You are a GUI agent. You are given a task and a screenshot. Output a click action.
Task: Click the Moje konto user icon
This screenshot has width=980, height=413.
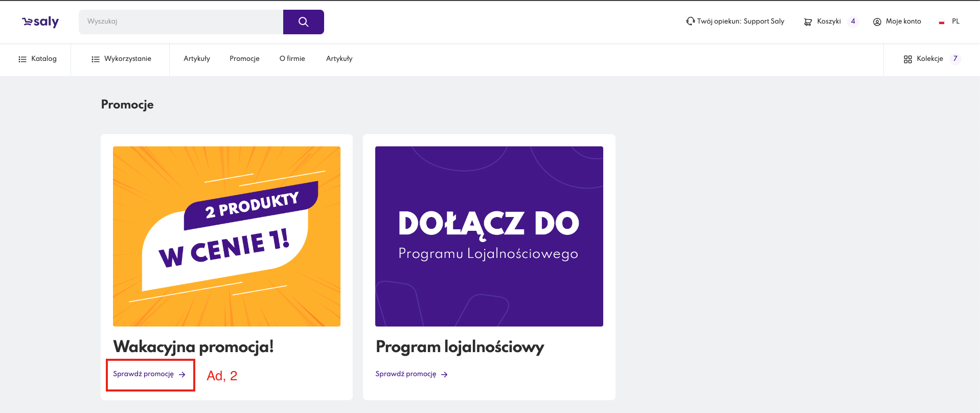pyautogui.click(x=877, y=22)
